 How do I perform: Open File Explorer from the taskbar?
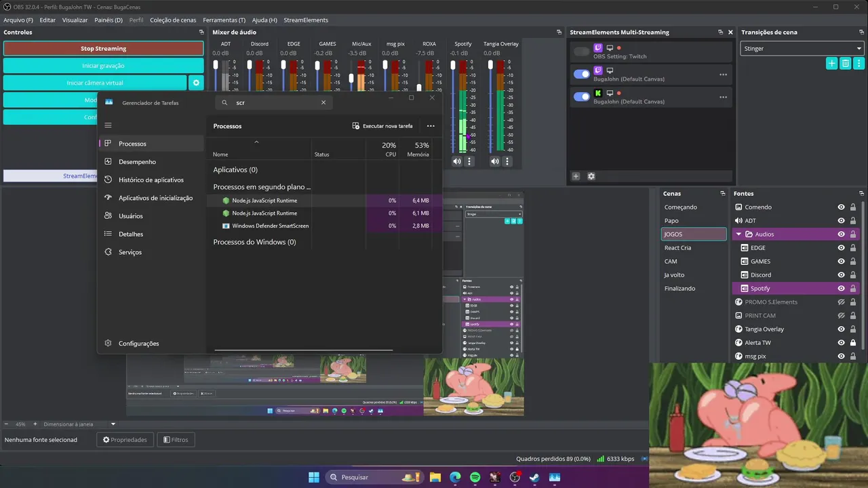[435, 477]
